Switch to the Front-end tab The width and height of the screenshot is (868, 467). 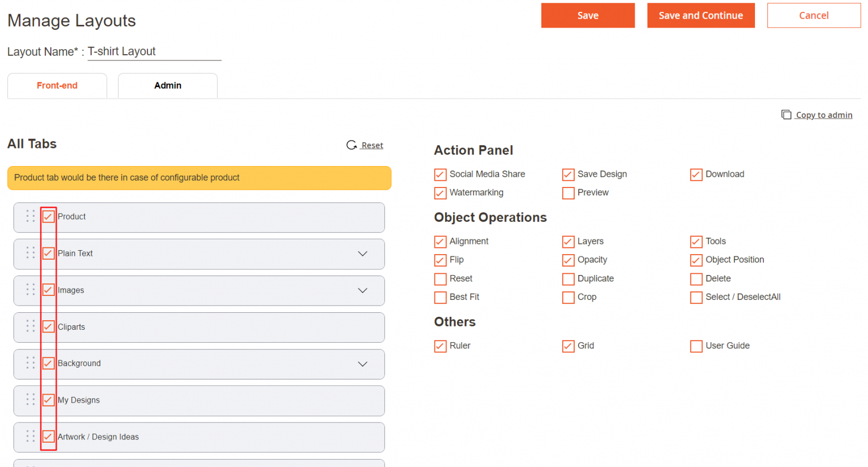click(x=57, y=85)
